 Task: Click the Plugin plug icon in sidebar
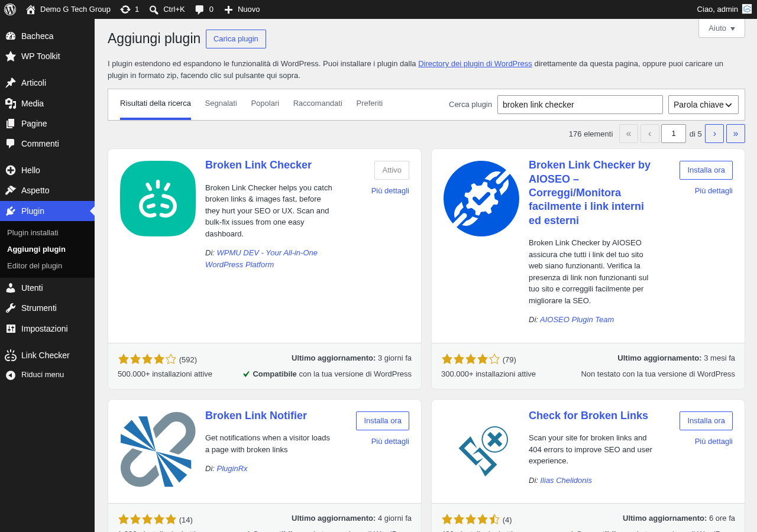11,211
